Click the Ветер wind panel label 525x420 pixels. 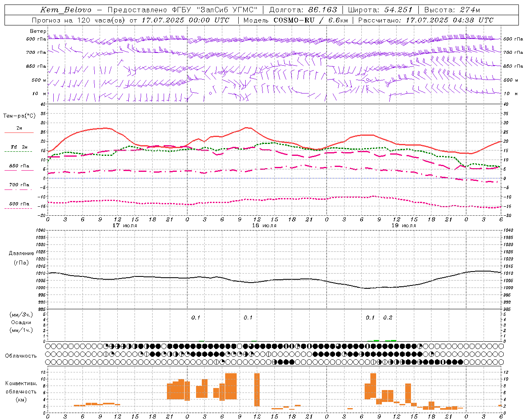pyautogui.click(x=38, y=31)
